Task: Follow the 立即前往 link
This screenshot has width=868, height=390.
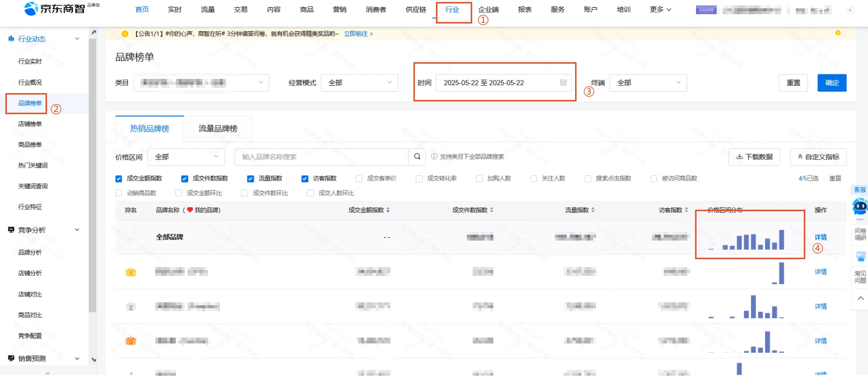Action: (358, 34)
